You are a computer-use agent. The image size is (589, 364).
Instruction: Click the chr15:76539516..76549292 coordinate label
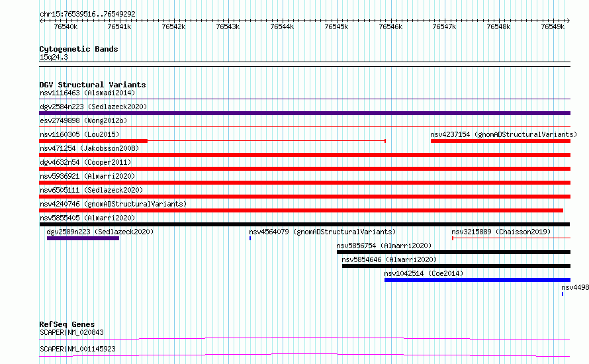[x=87, y=14]
